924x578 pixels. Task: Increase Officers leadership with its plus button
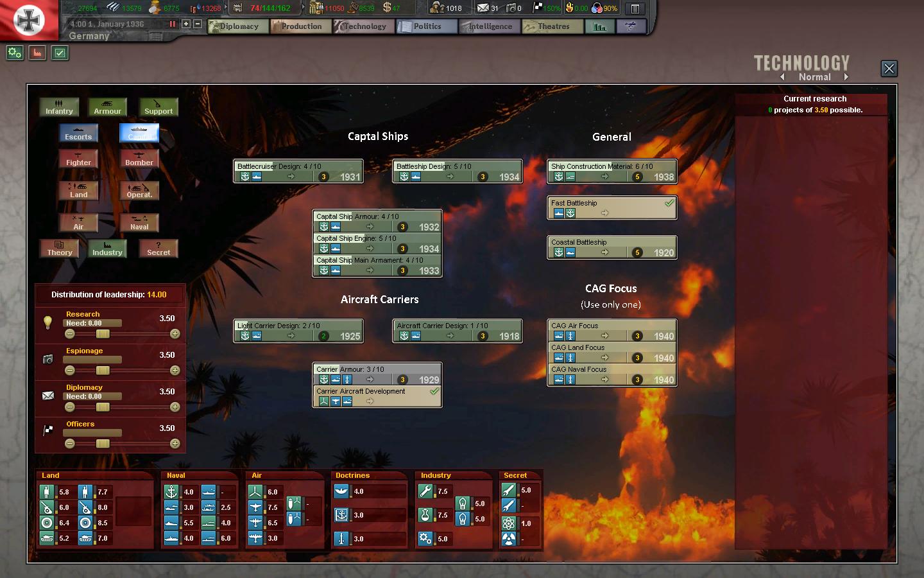[x=175, y=444]
